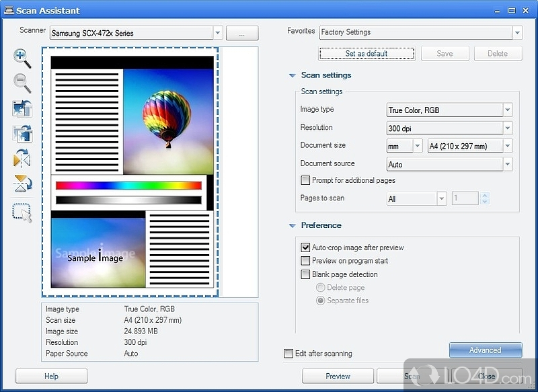Click the Set as default button

(367, 54)
